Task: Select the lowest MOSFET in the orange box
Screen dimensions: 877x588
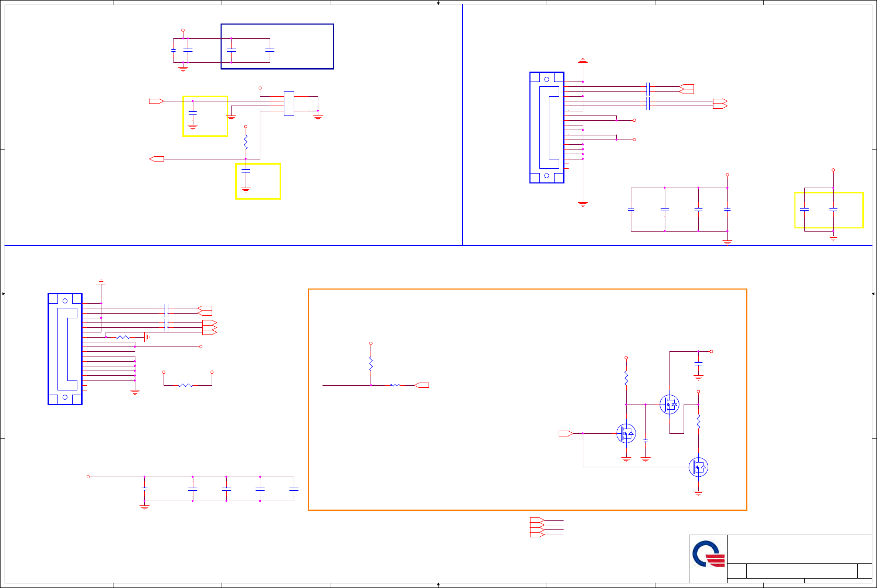Action: (x=698, y=467)
